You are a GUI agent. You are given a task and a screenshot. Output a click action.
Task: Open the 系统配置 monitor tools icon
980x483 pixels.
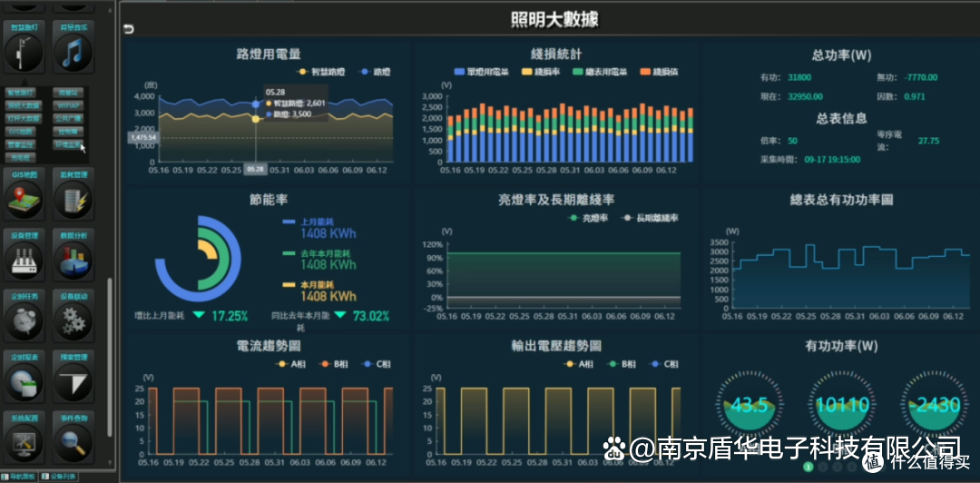click(x=23, y=443)
